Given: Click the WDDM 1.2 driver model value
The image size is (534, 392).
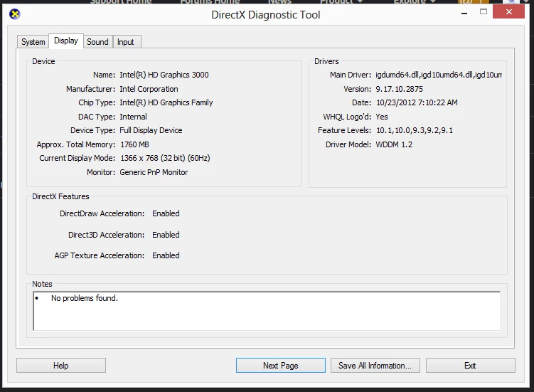Looking at the screenshot, I should (394, 144).
